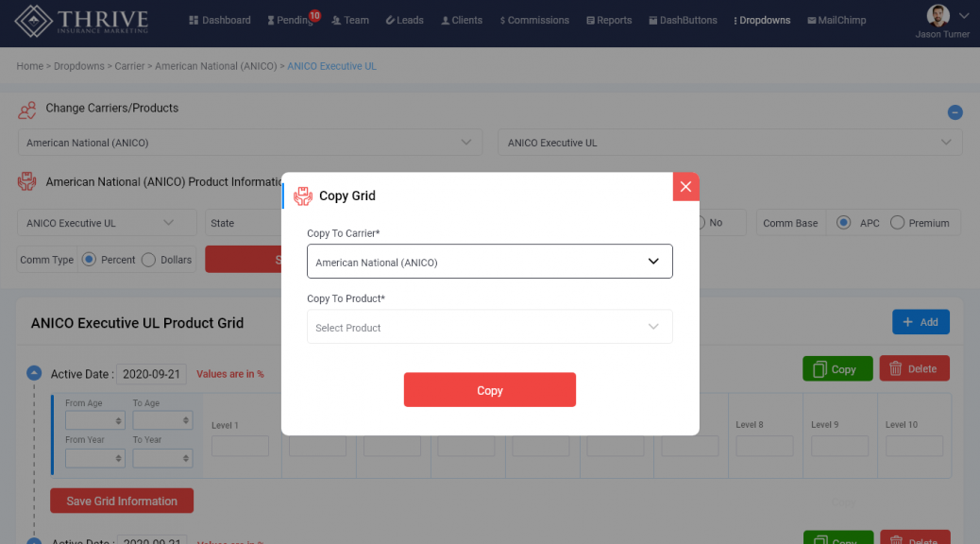Open the ANICO Executive UL dropdown under Change Carriers/Products
The image size is (980, 544).
coord(730,143)
